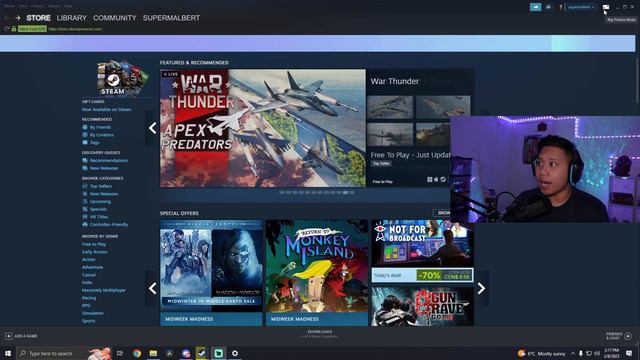Open Massively Multiplayer genre link
Image resolution: width=640 pixels, height=360 pixels.
(104, 290)
